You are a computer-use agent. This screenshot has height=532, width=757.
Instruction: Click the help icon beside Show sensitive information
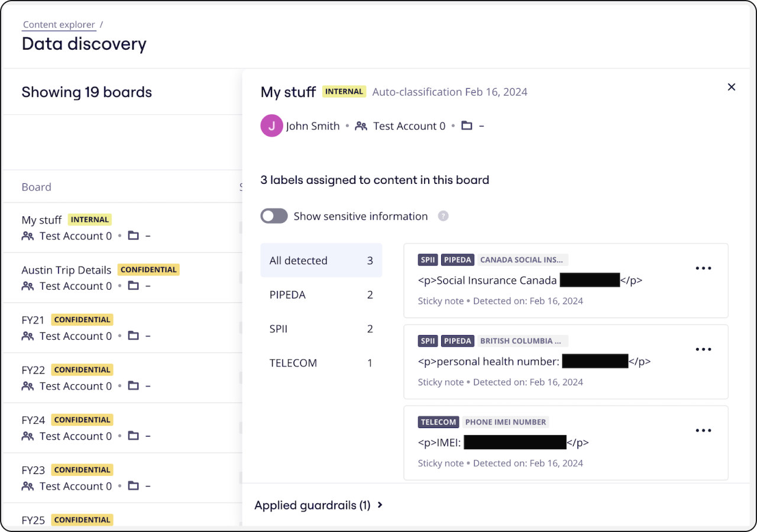(443, 216)
